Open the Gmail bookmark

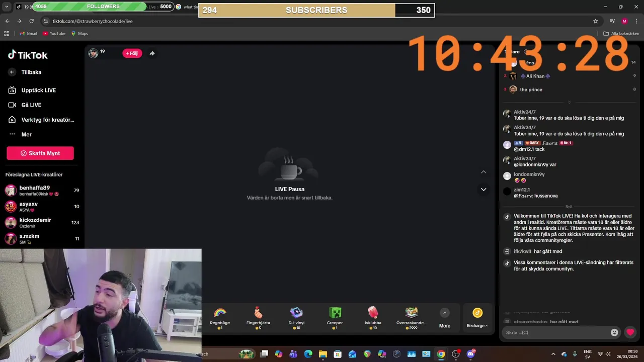pos(28,34)
